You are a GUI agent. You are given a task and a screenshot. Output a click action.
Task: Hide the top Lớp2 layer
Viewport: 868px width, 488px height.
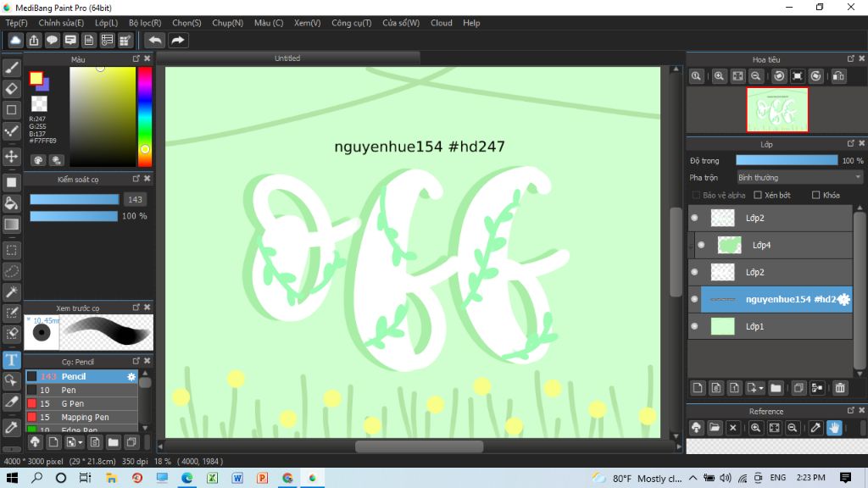pos(695,218)
